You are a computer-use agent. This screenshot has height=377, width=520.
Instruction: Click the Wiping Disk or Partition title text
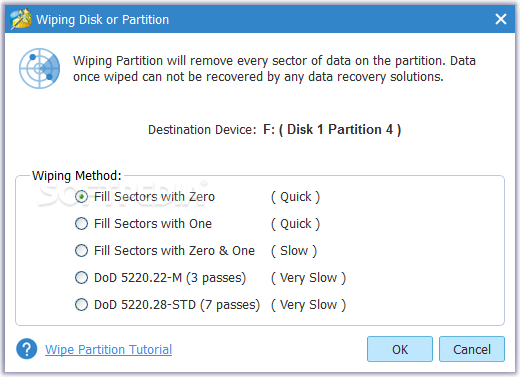pos(103,20)
